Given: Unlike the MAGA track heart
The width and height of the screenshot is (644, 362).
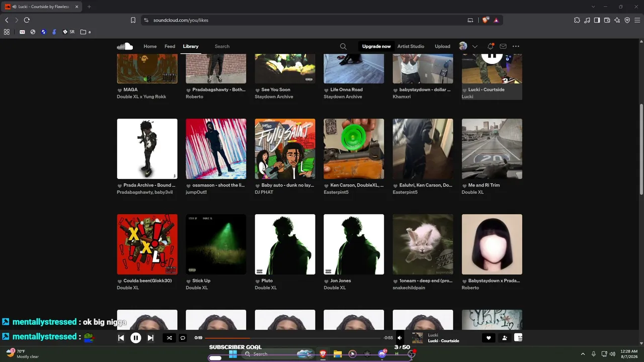Looking at the screenshot, I should tap(120, 90).
